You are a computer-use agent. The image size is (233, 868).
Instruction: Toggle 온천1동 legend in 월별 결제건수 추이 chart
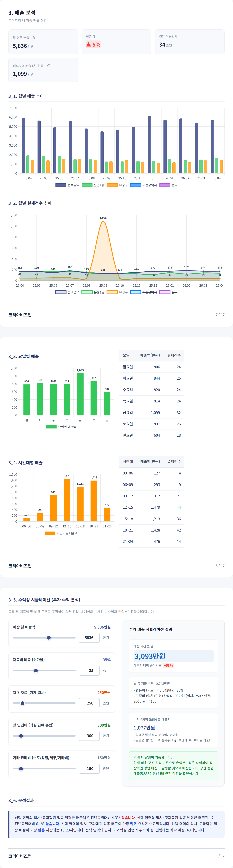(93, 292)
